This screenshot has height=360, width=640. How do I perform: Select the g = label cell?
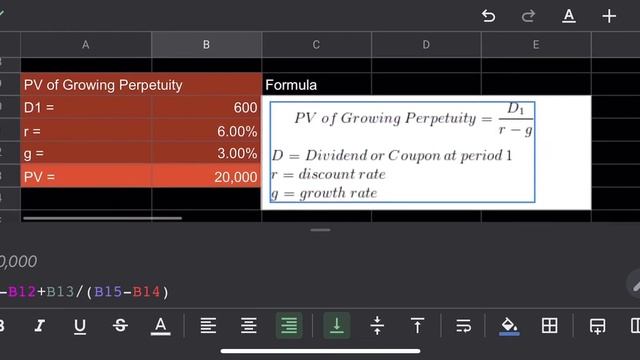click(x=86, y=153)
